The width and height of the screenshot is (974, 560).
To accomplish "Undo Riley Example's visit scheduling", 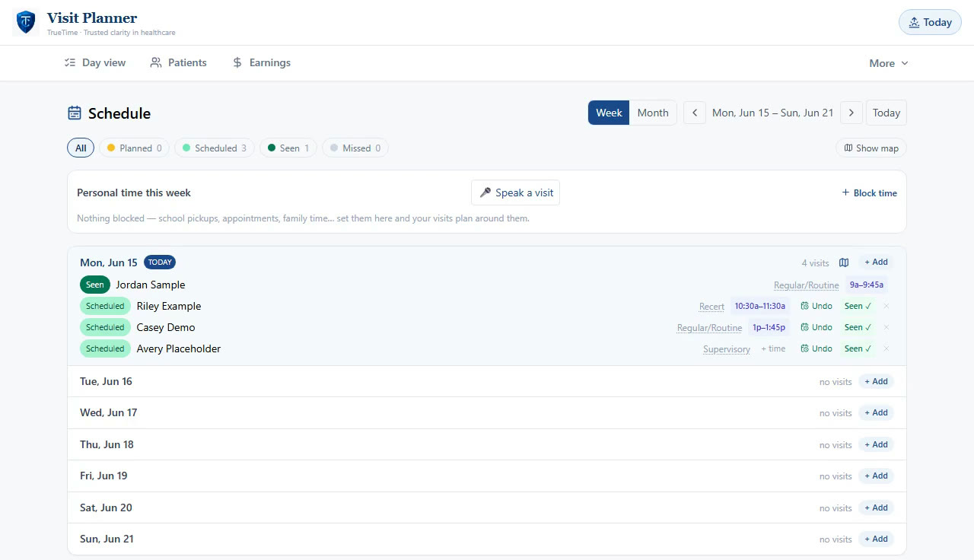I will pos(816,306).
